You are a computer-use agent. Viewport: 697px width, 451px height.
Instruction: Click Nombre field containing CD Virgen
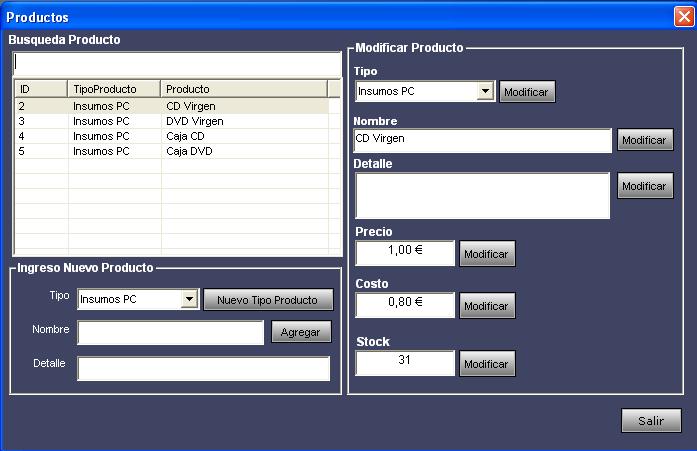tap(483, 141)
